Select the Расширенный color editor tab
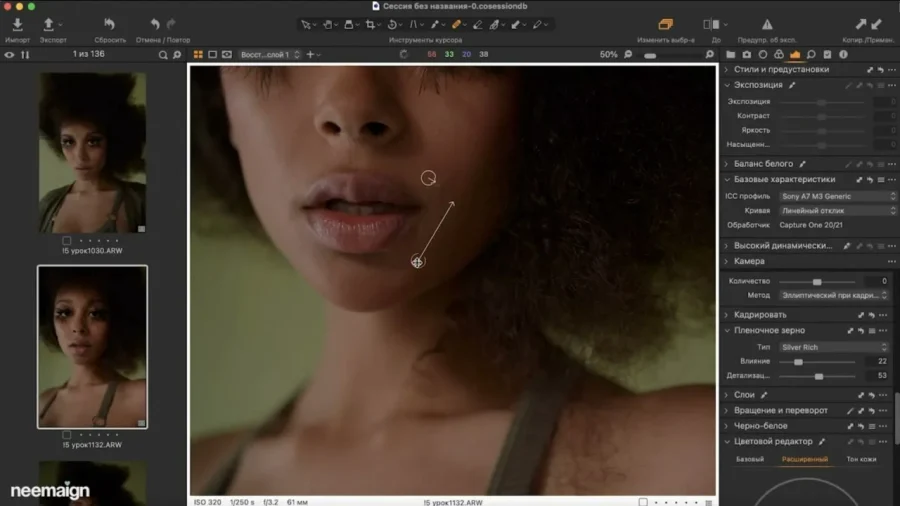Viewport: 900px width, 506px height. tap(805, 459)
